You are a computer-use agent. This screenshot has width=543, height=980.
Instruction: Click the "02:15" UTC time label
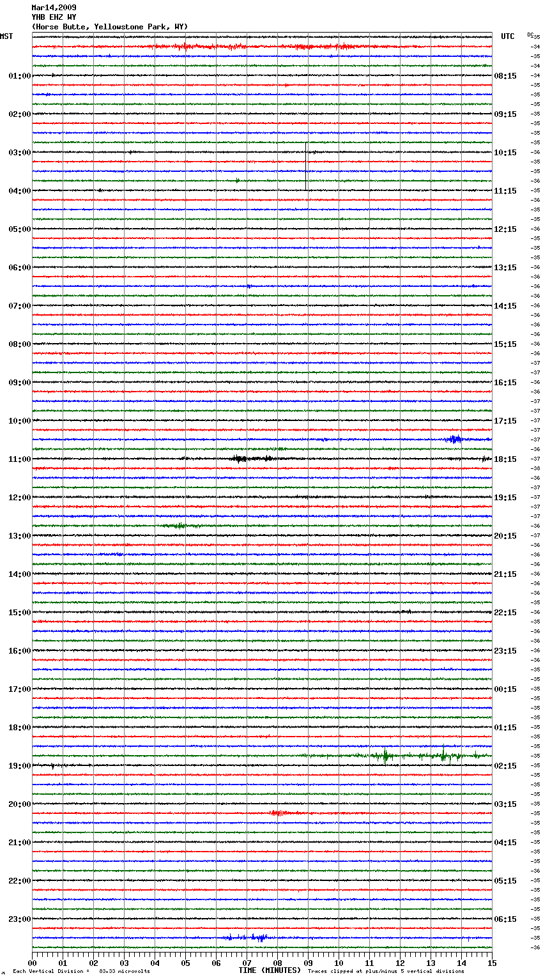(x=505, y=766)
